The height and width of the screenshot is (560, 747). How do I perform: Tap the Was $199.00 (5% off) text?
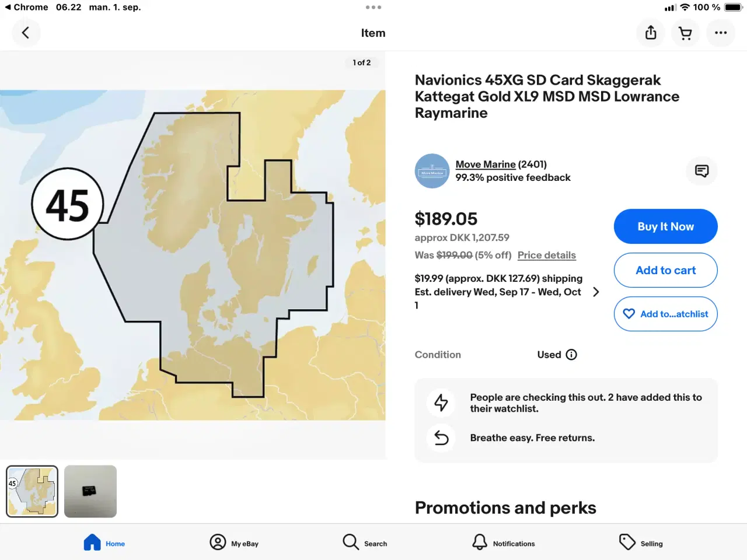click(x=463, y=255)
